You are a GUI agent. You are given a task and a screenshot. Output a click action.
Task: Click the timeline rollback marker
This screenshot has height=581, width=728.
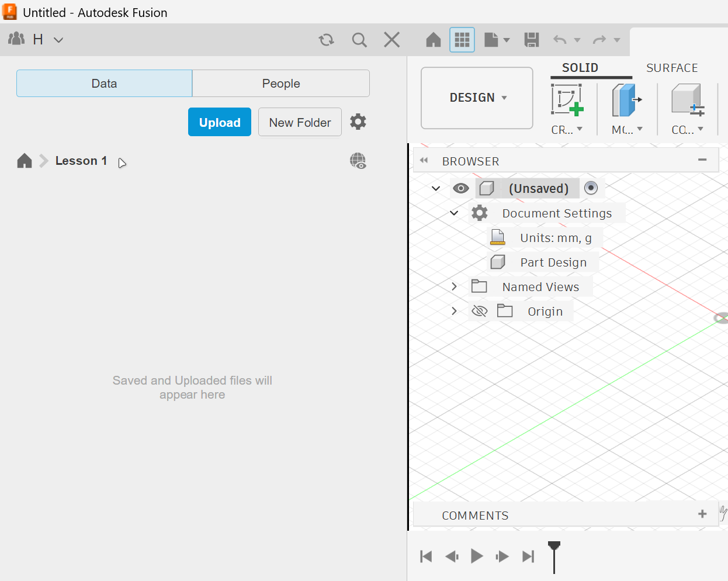554,556
